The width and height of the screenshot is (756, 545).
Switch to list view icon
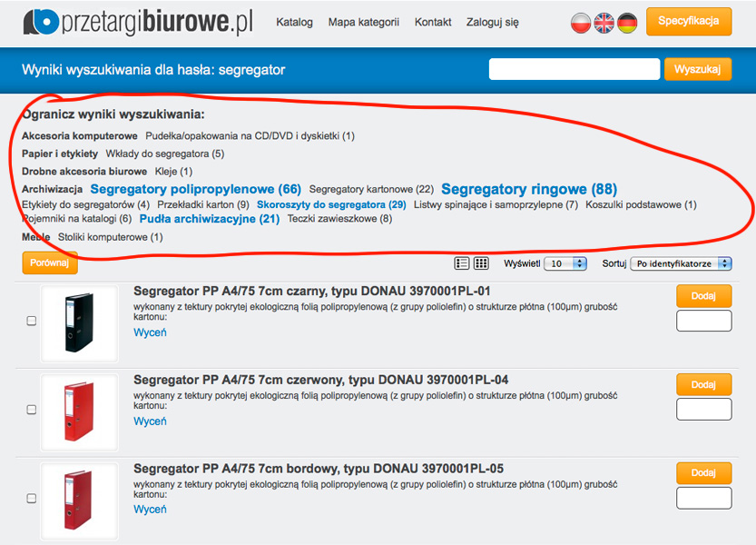point(461,263)
